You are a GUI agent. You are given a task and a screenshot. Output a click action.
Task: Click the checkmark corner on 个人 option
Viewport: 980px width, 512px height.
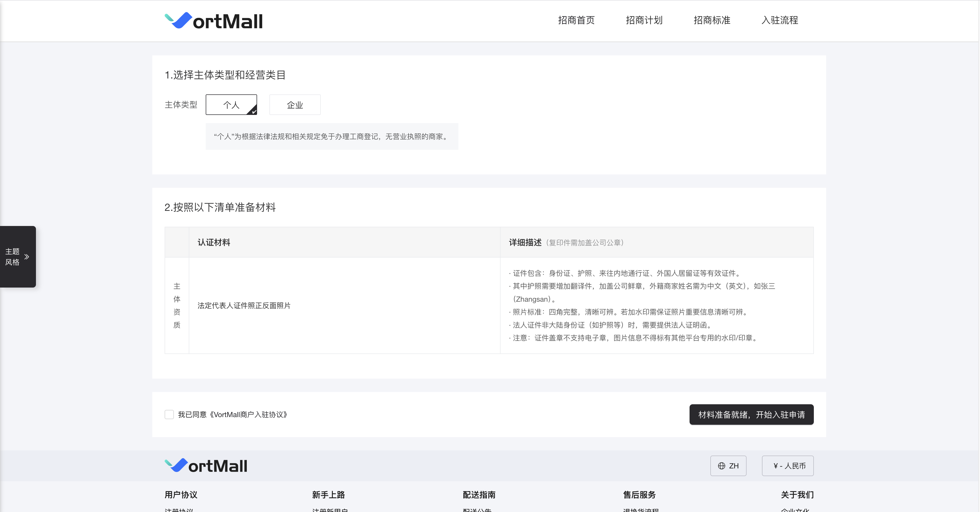(253, 111)
